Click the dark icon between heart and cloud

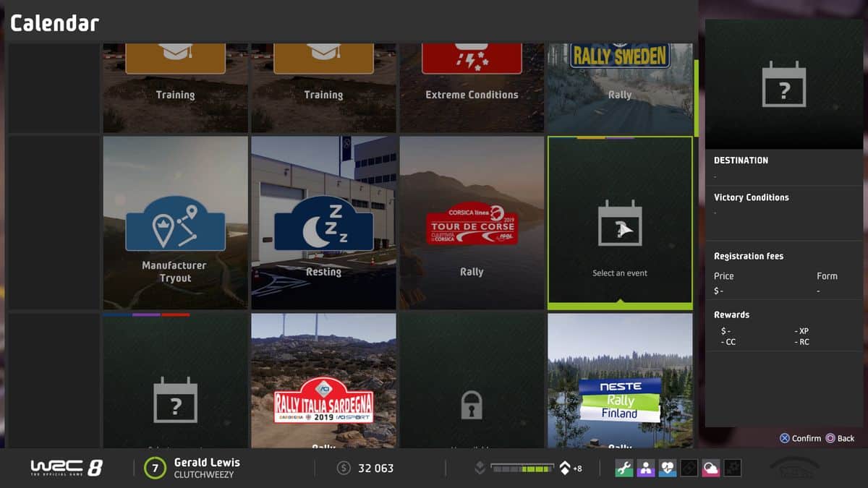click(x=689, y=468)
